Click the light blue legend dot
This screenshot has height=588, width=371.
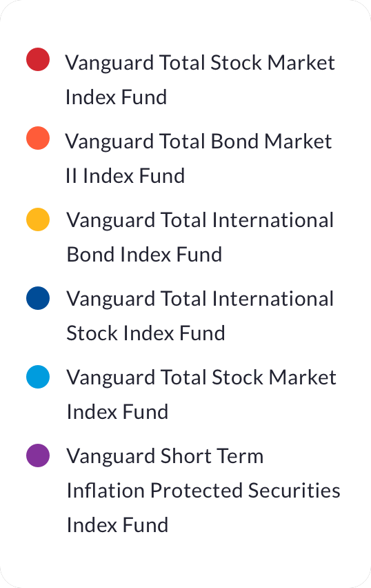click(38, 377)
